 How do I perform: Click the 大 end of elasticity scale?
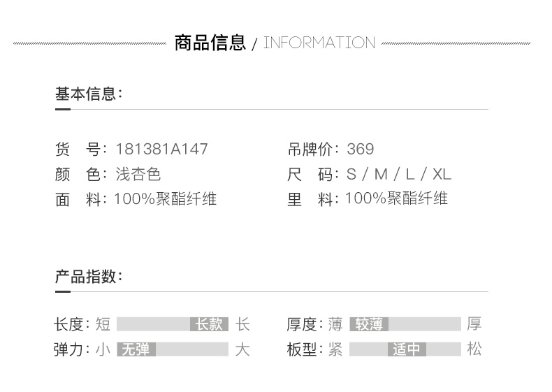point(242,349)
